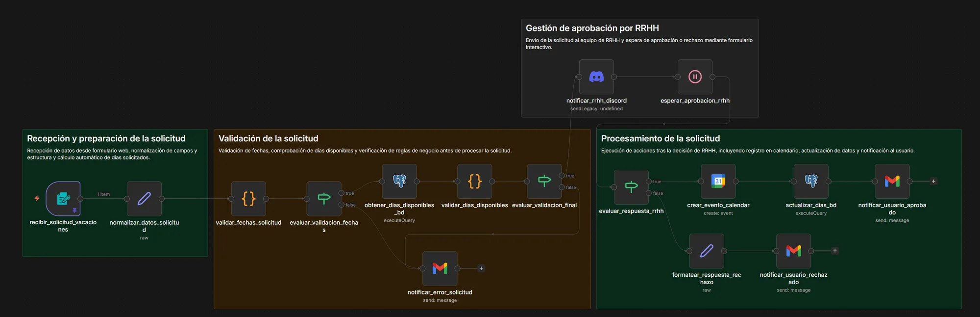This screenshot has height=317, width=980.
Task: Click the "Procesamiento de la solicitud" heading
Action: pyautogui.click(x=661, y=138)
